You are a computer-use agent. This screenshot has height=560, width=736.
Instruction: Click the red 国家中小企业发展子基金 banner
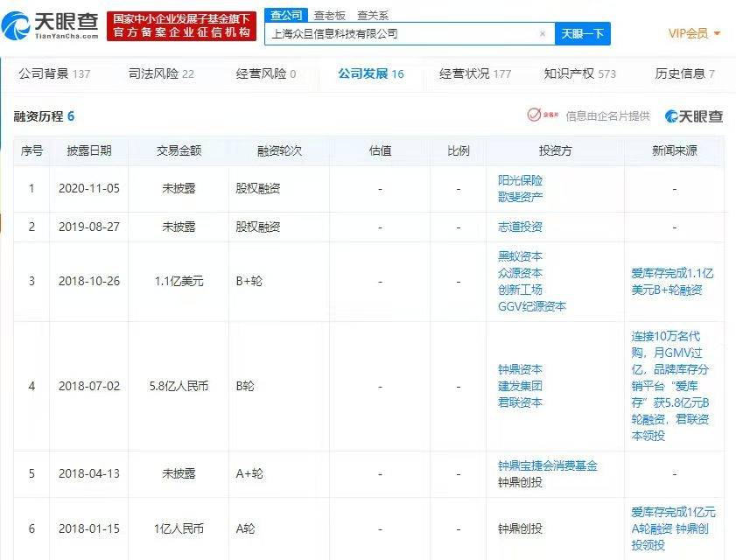(182, 26)
